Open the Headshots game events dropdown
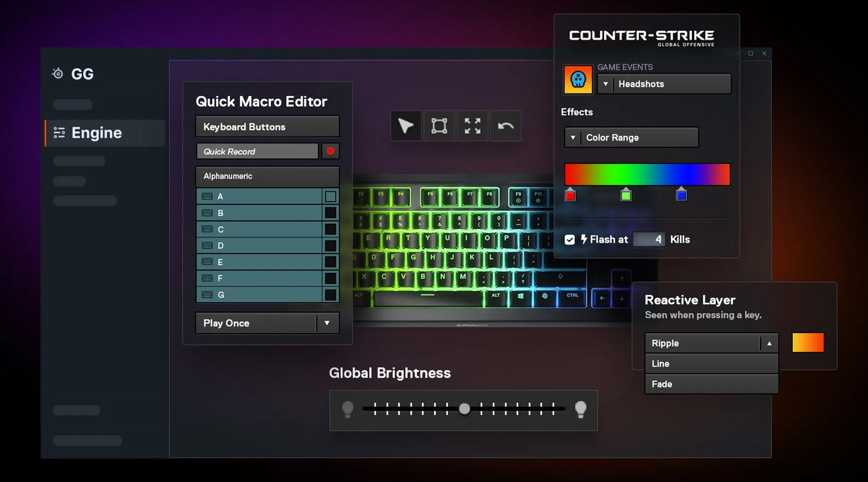The width and height of the screenshot is (868, 482). [664, 84]
